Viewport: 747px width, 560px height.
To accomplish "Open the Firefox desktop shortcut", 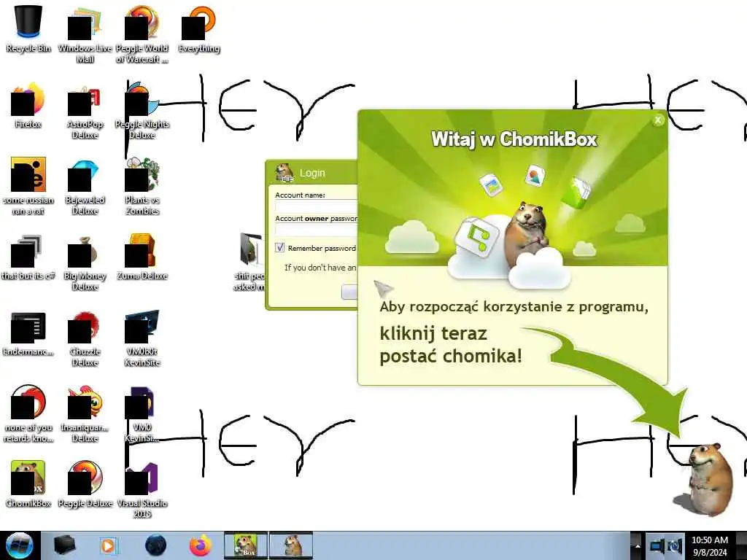I will [28, 106].
